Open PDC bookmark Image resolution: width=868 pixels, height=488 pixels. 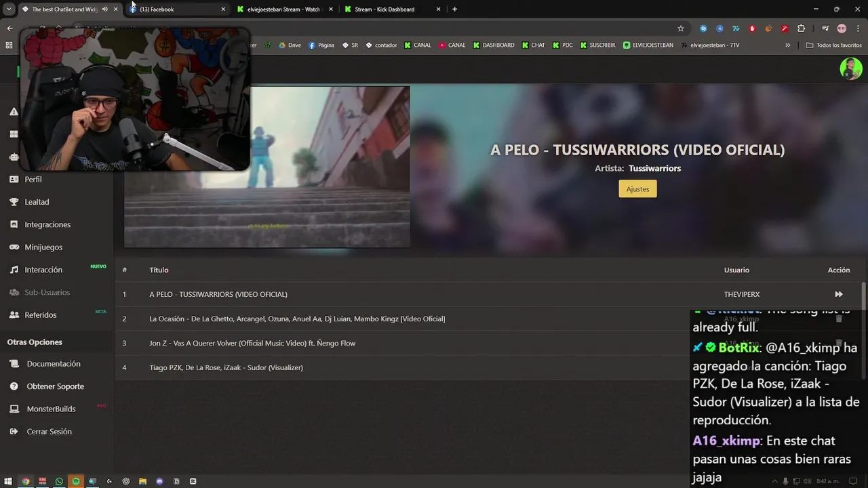562,45
